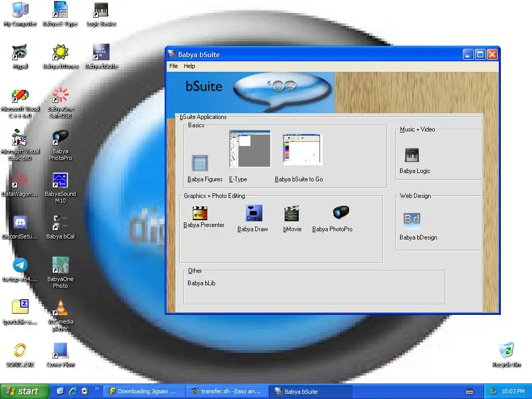The width and height of the screenshot is (532, 399).
Task: Select Mypal raccoon desktop icon
Action: [x=20, y=57]
